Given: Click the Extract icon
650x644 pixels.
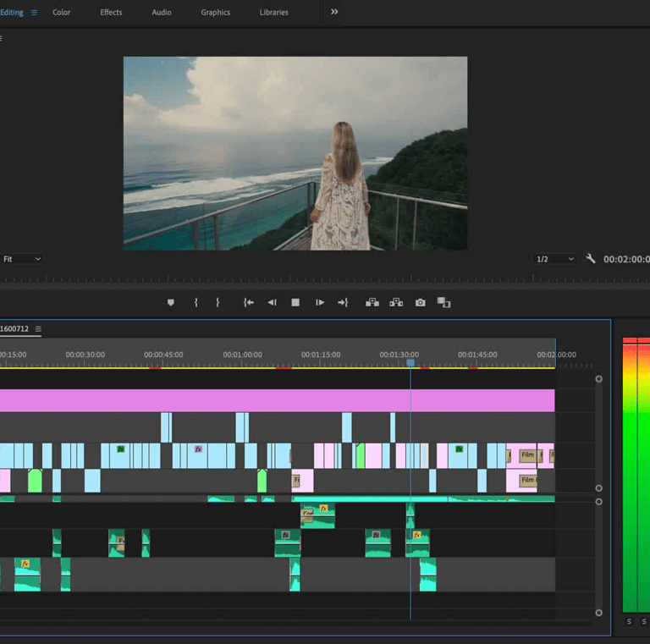Looking at the screenshot, I should pos(395,302).
